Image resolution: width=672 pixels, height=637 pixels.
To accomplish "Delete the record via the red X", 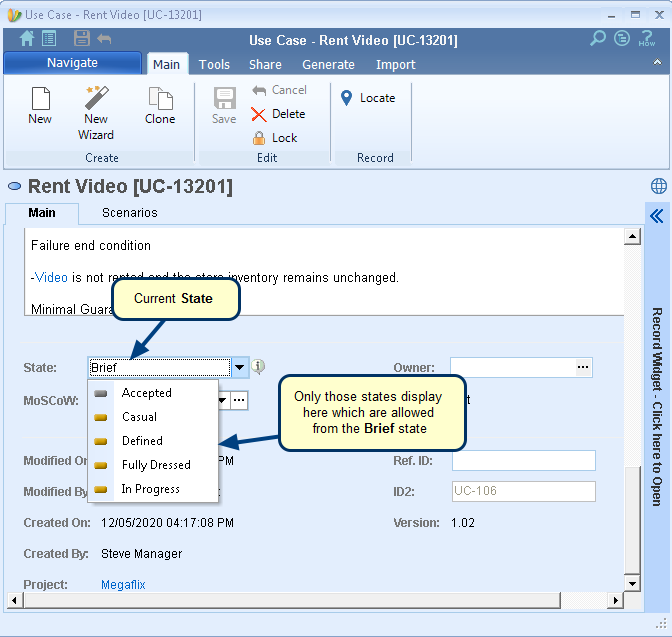I will coord(278,114).
